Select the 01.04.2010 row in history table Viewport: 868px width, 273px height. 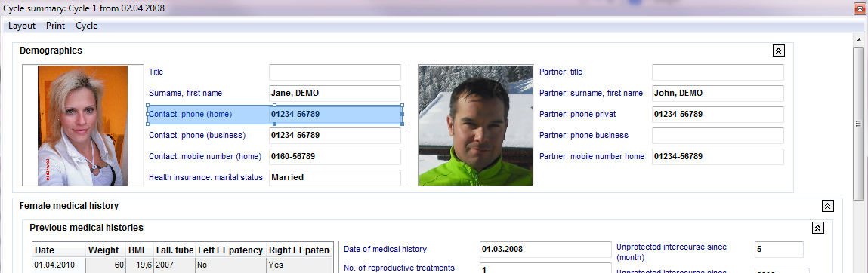tap(183, 265)
